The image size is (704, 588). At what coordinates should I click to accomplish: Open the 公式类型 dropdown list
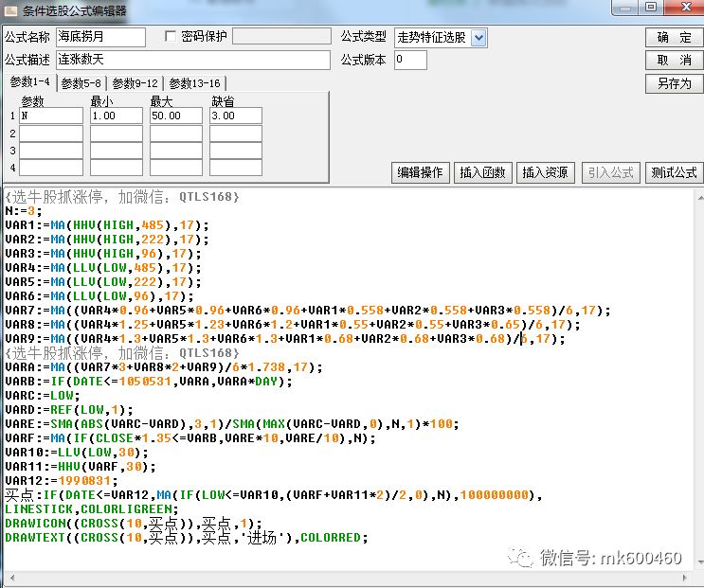tap(478, 37)
